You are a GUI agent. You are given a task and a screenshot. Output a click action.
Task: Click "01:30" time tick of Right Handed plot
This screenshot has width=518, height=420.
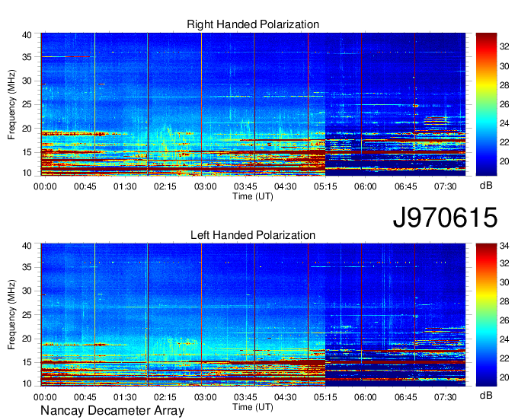coord(125,186)
